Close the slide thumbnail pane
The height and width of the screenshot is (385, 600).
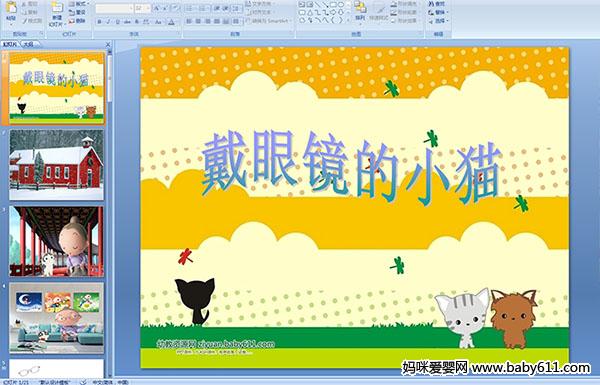[108, 44]
